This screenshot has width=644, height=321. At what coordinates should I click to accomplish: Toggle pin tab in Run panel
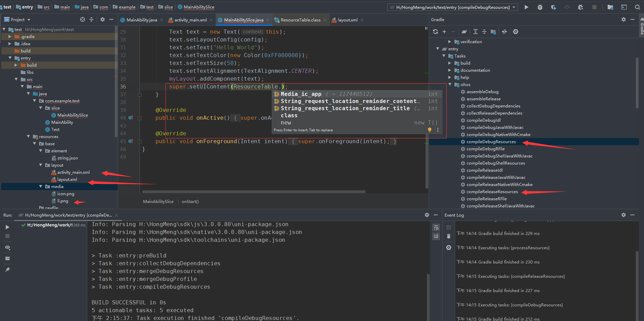coord(7,270)
